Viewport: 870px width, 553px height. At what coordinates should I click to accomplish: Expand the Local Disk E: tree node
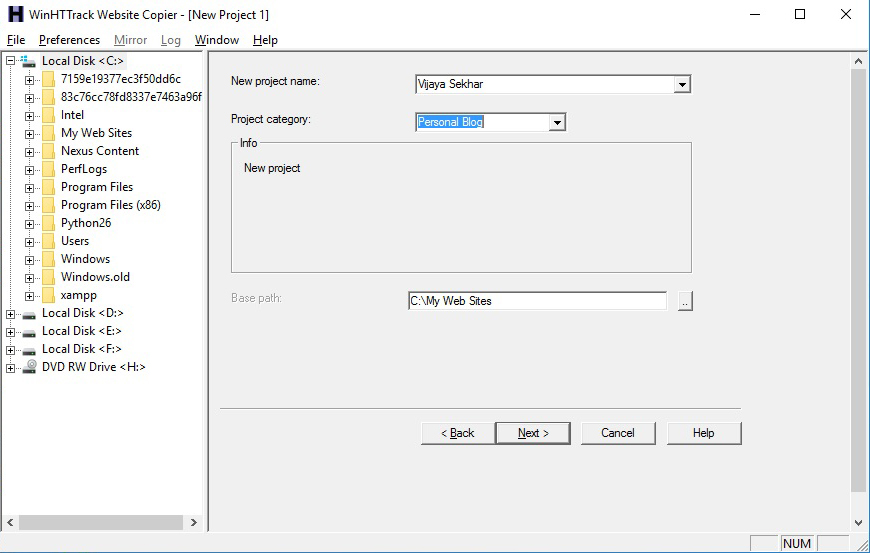pyautogui.click(x=11, y=331)
